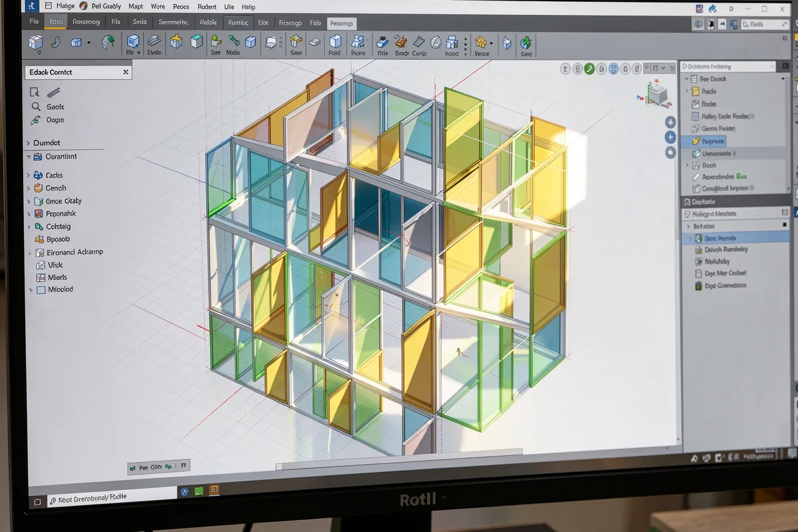798x532 pixels.
Task: Expand the Iletodes row
Action: [689, 226]
